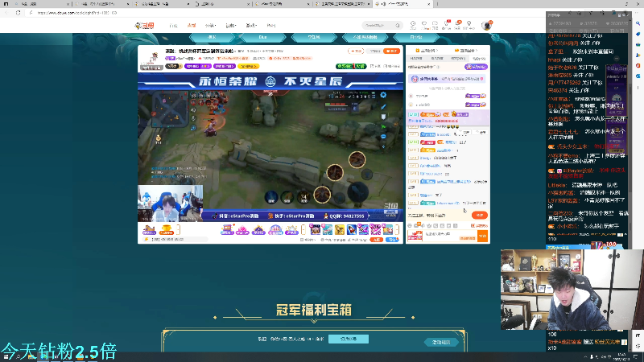644x362 pixels.
Task: Click the orange button beside the bottom chat input
Action: tap(482, 236)
